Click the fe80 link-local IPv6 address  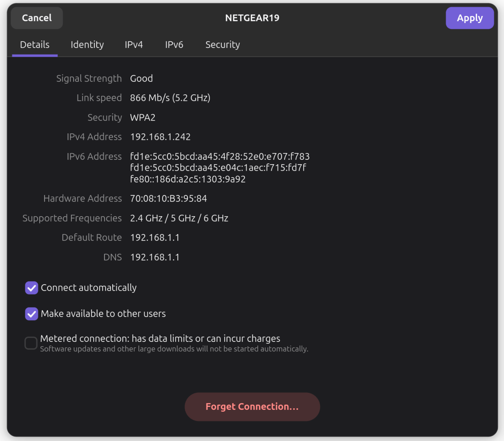pyautogui.click(x=188, y=179)
